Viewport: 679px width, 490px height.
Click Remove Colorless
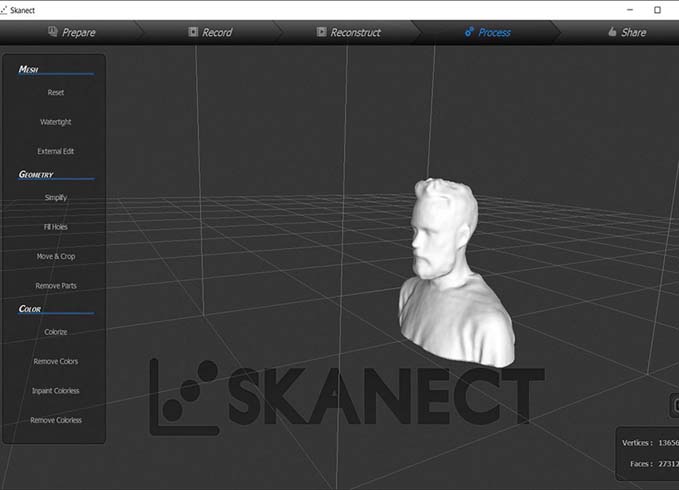tap(56, 420)
